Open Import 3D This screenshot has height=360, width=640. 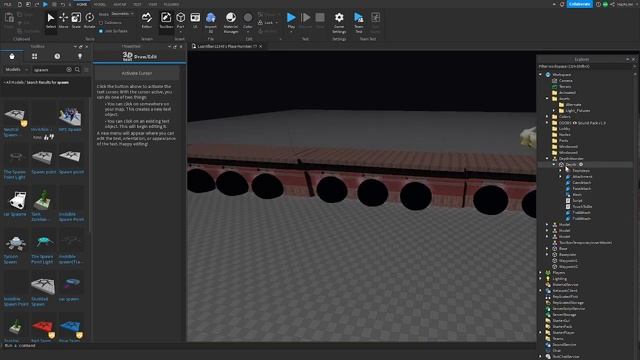tap(211, 22)
